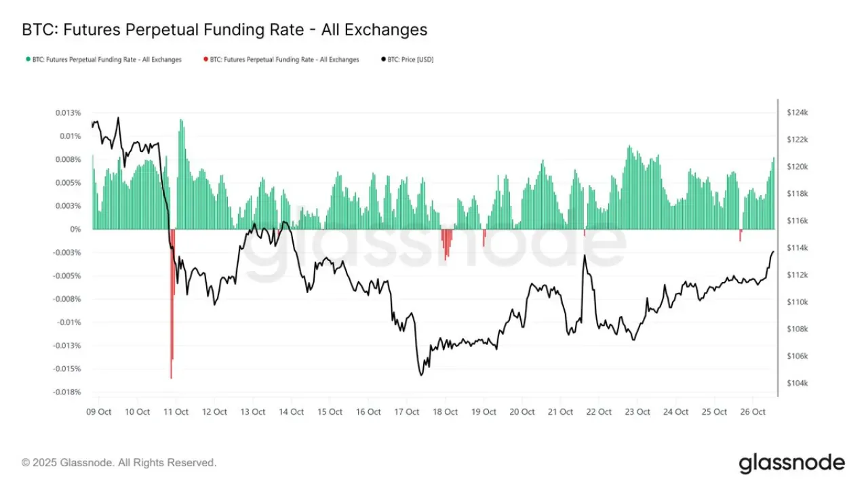Toggle the red Funding Rate legend dot

coord(205,60)
